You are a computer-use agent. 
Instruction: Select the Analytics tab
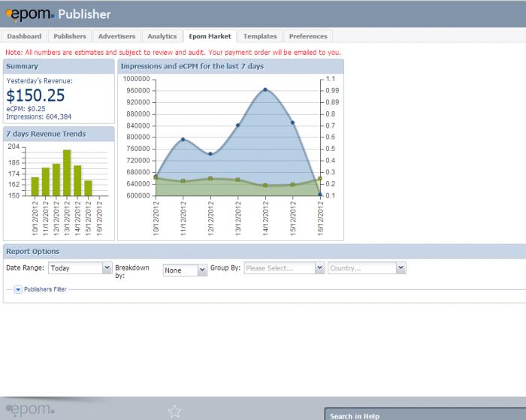162,36
